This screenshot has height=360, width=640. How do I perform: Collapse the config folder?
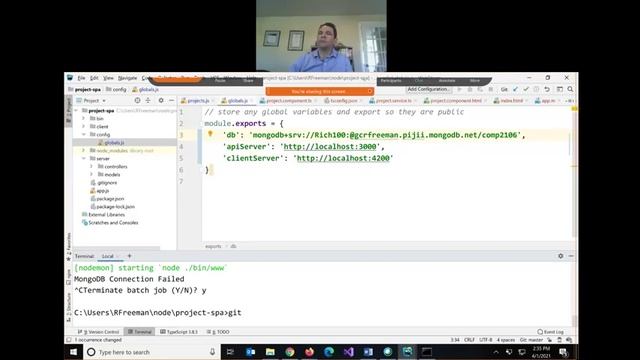tap(84, 134)
